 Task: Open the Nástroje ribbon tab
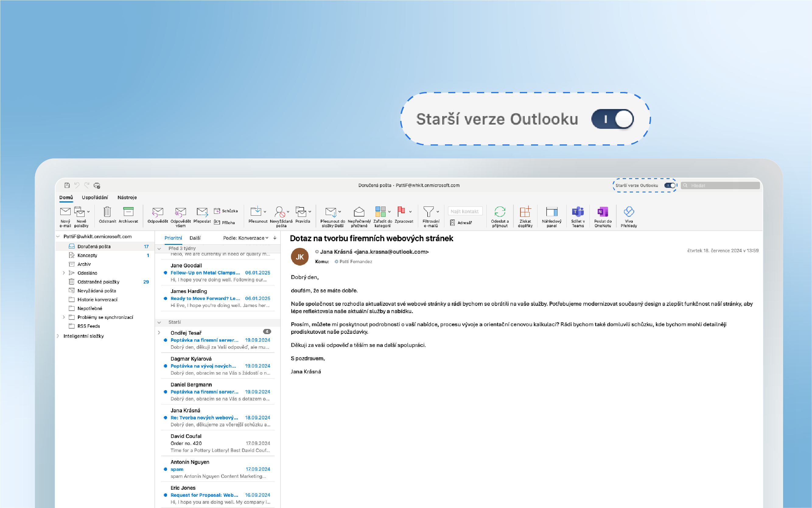pyautogui.click(x=127, y=198)
